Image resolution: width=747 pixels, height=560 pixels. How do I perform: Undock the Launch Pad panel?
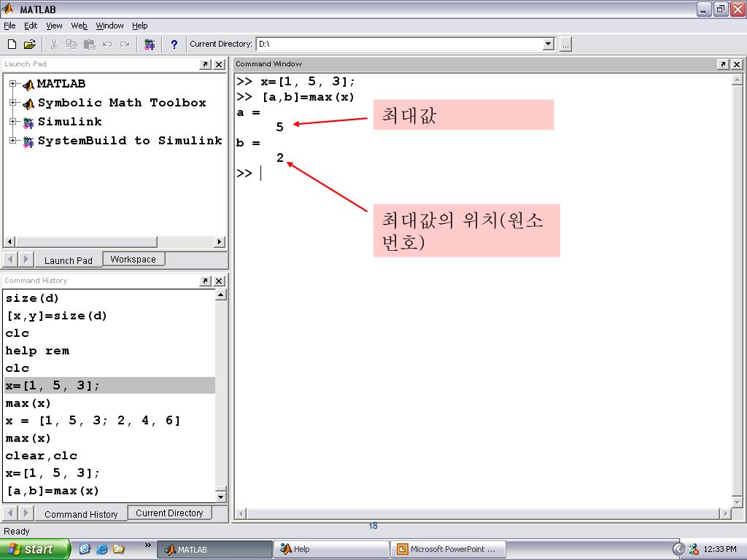(x=205, y=64)
